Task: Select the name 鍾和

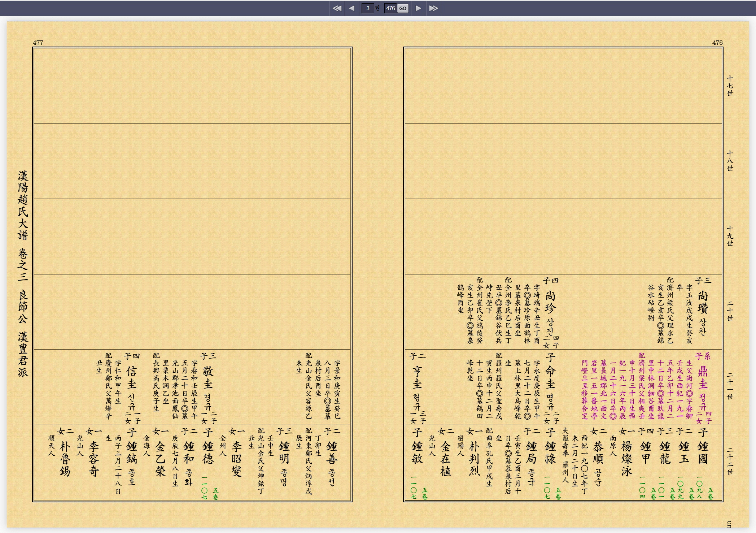Action: click(x=189, y=452)
